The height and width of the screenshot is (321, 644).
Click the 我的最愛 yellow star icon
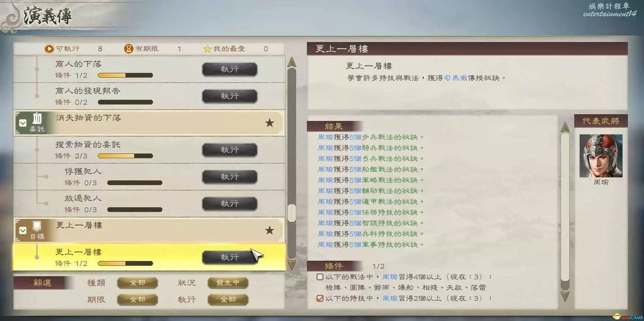207,48
